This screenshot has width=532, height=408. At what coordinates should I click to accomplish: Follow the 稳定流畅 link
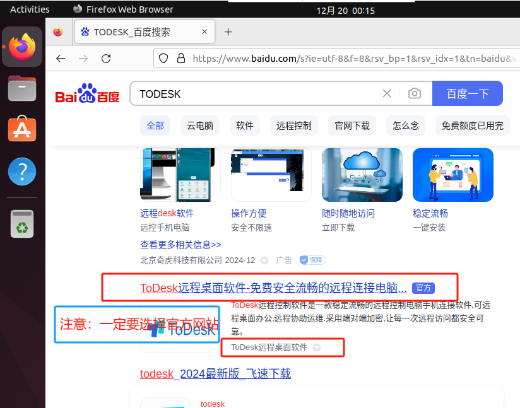430,213
